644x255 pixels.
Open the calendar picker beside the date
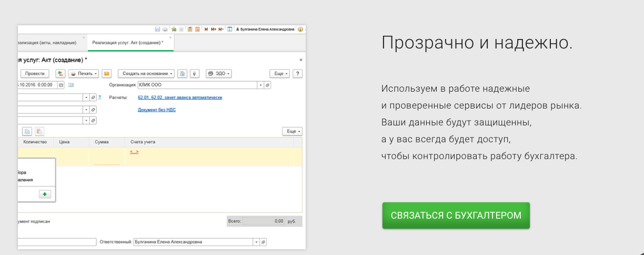61,84
